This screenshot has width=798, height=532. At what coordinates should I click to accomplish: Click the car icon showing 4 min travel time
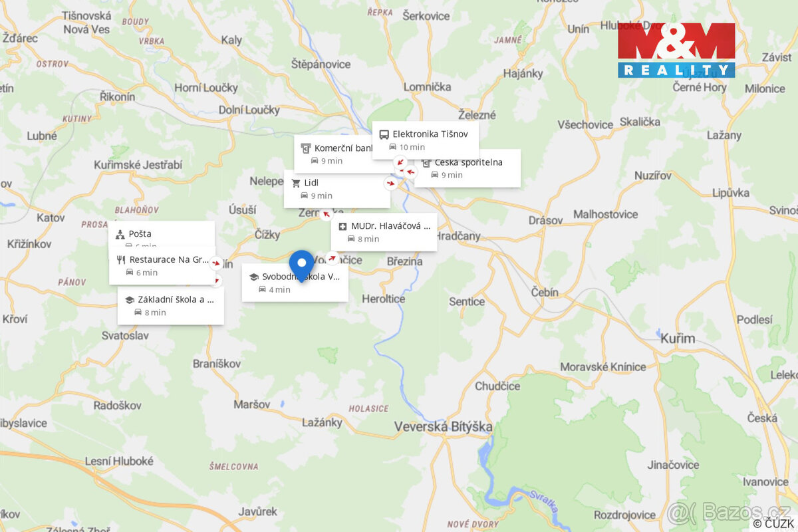pyautogui.click(x=263, y=289)
